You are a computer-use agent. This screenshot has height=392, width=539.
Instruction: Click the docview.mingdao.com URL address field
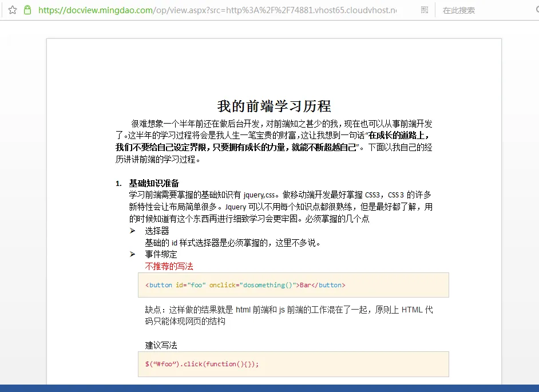point(217,10)
